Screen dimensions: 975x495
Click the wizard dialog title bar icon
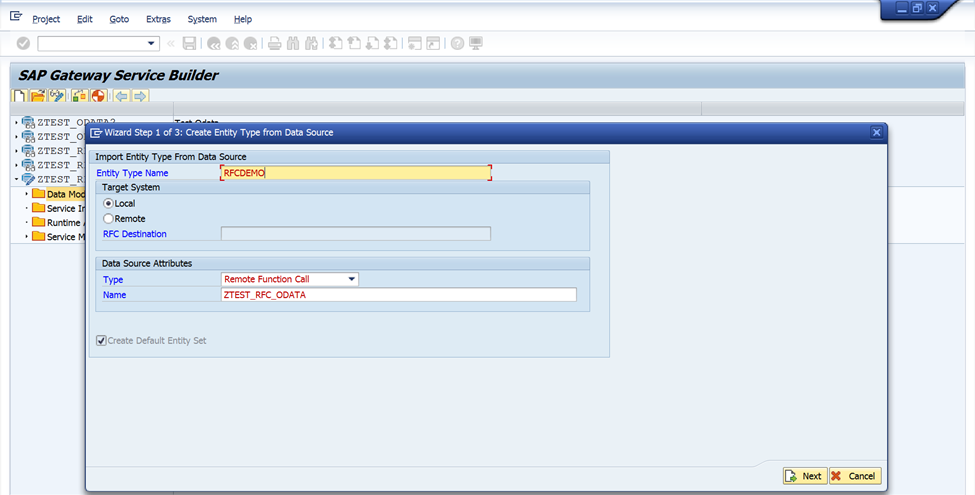[x=96, y=132]
